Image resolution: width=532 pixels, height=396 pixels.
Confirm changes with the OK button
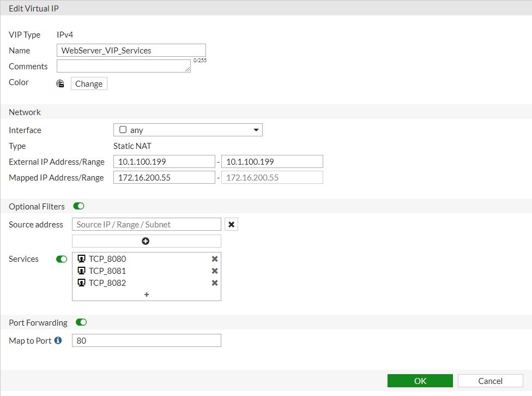tap(420, 380)
